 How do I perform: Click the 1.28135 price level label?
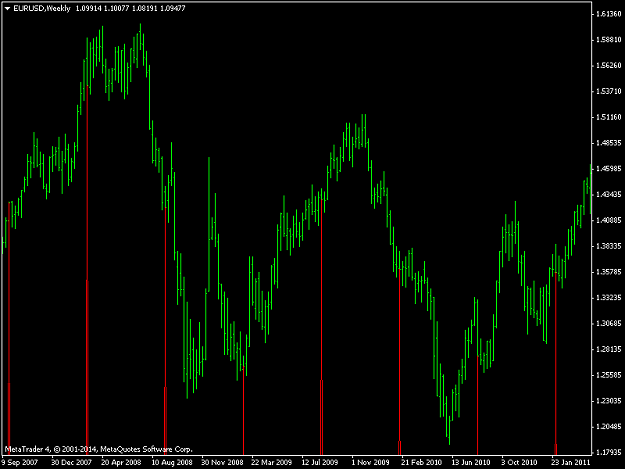click(x=609, y=349)
